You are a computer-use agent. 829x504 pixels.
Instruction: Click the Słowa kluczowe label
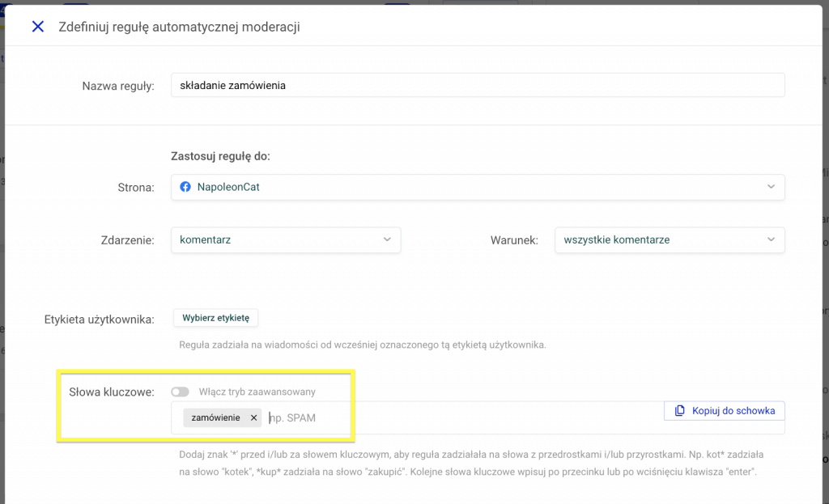(112, 392)
